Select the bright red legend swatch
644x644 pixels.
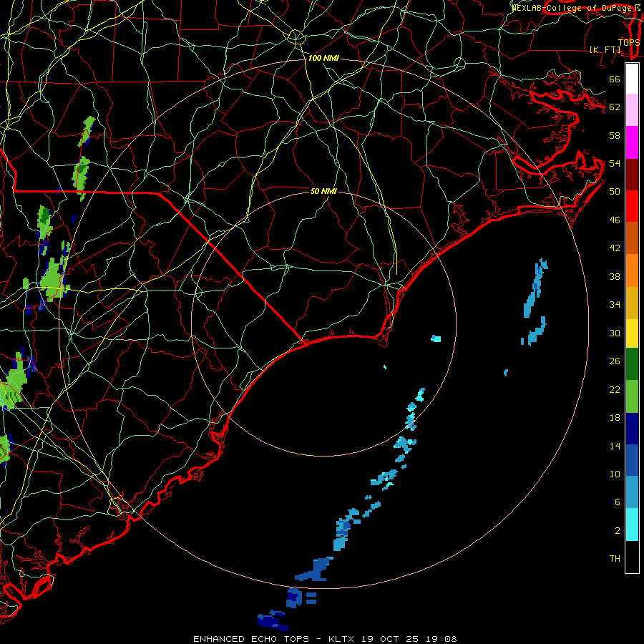point(632,206)
